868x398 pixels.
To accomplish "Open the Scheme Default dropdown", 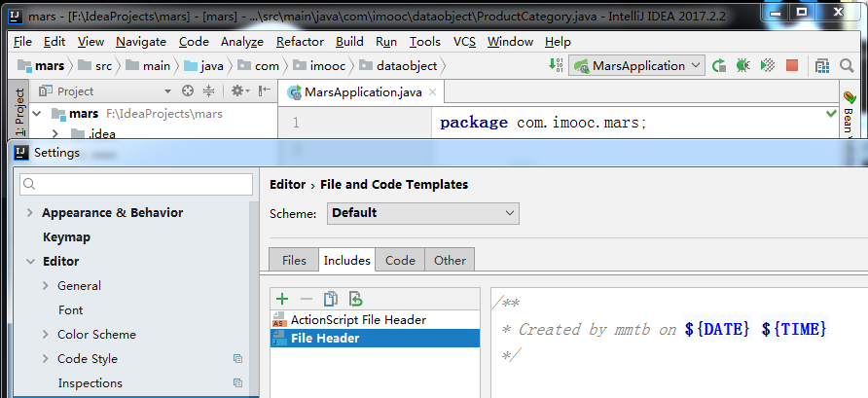I will pos(423,213).
